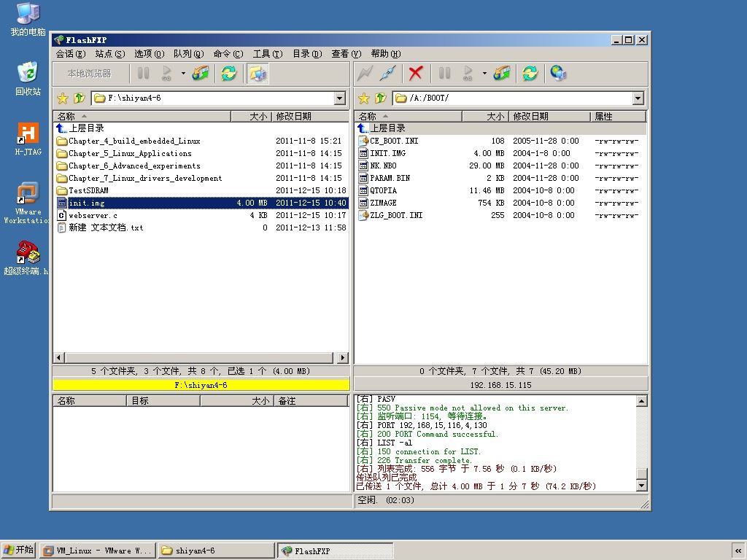Click the local pane scroll-left arrow

59,357
